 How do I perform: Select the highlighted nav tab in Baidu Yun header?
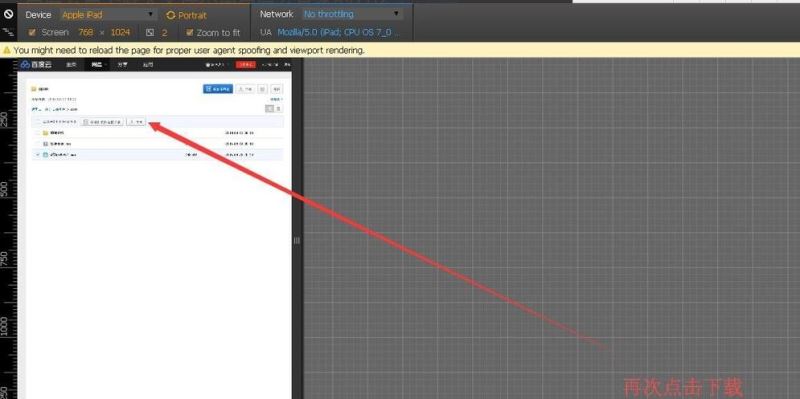click(x=96, y=65)
